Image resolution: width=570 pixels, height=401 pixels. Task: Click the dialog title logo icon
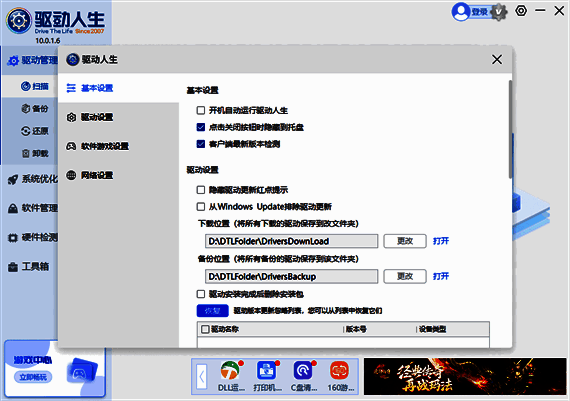tap(73, 59)
